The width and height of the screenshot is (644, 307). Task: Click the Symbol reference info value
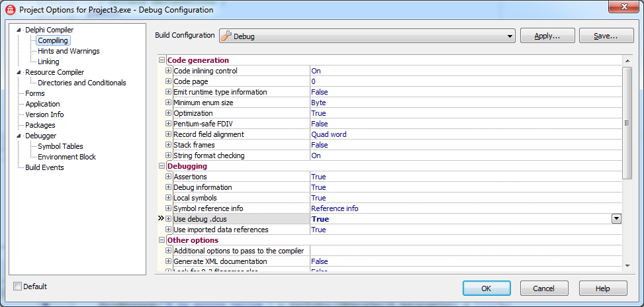334,208
